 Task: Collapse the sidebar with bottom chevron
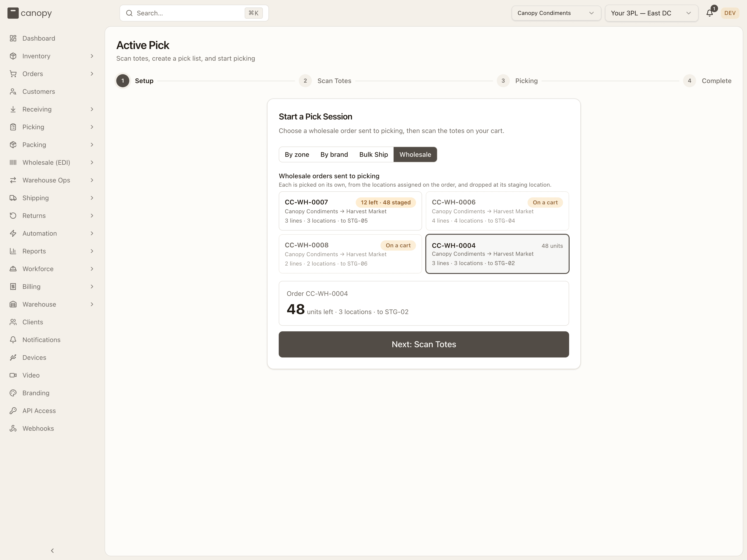(52, 550)
